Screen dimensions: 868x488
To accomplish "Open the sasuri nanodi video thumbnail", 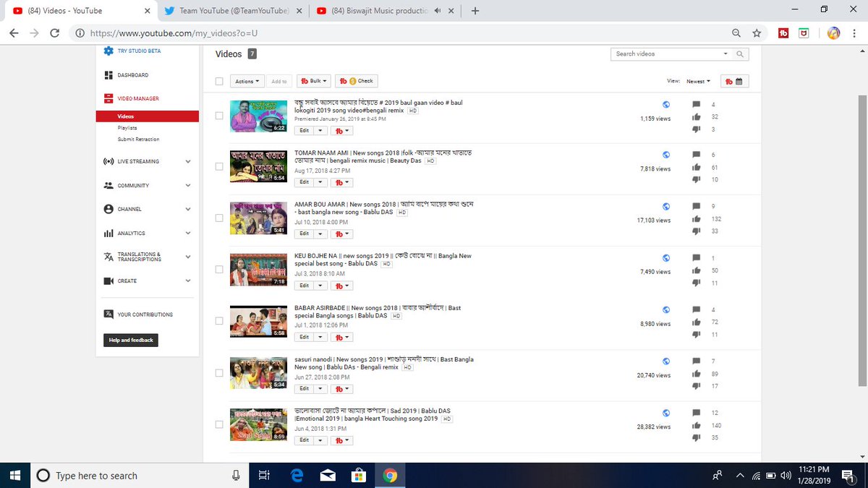I will tap(258, 373).
